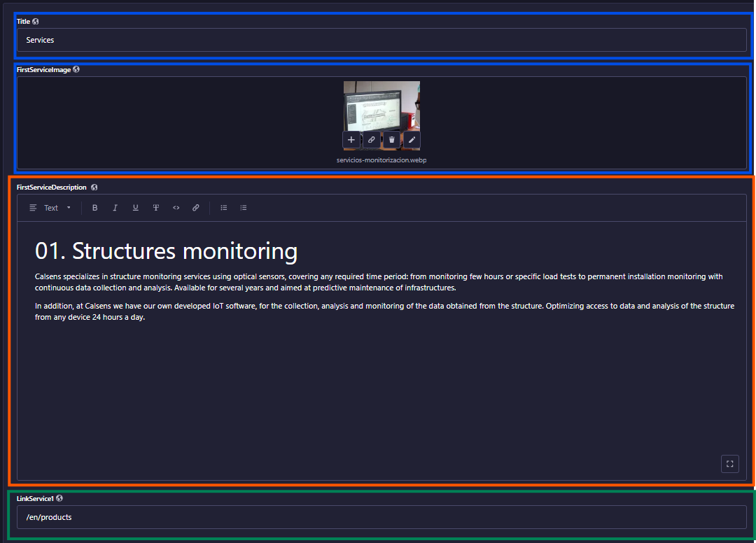Delete the servicios-monitorizacion.webp image

point(392,140)
